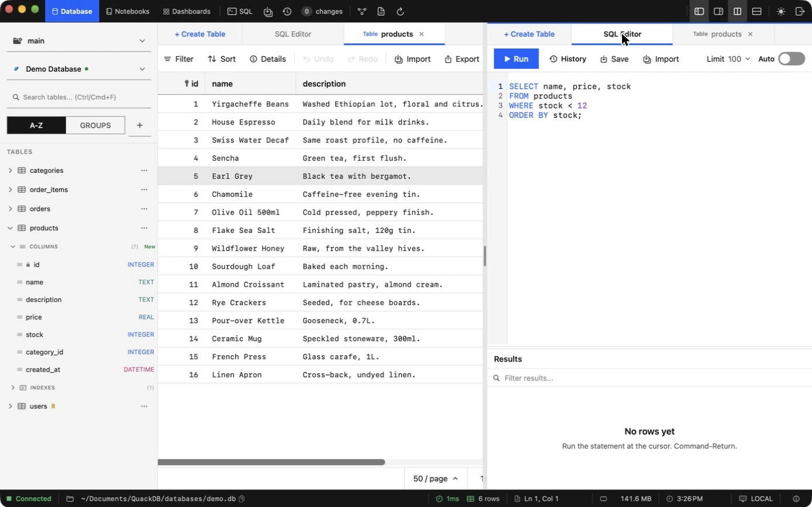The image size is (812, 507).
Task: Open the schema graph icon
Action: coord(362,11)
